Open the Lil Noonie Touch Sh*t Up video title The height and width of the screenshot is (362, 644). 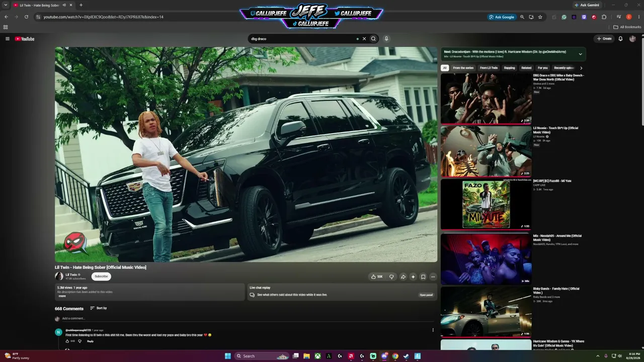(555, 130)
